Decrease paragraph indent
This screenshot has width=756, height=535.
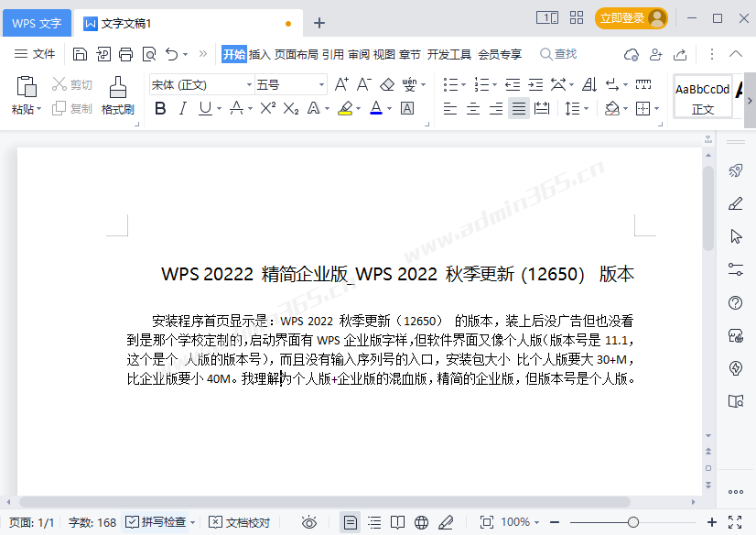point(513,85)
